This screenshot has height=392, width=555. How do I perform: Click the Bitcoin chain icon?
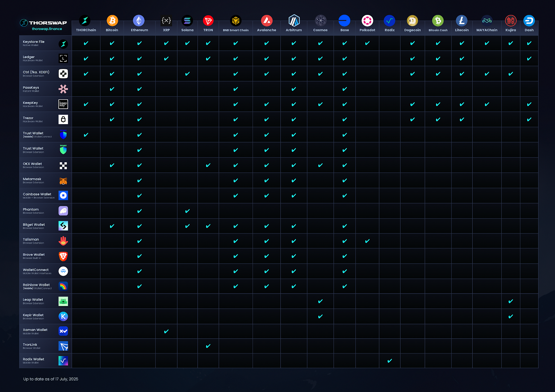112,21
